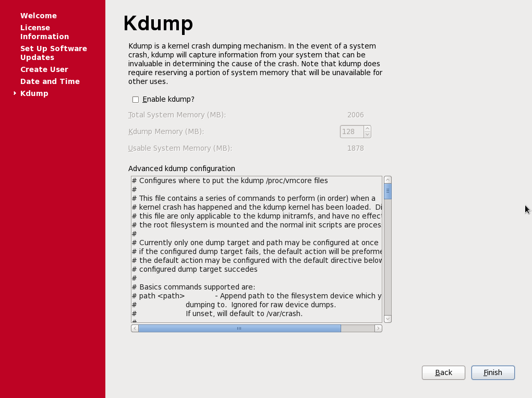Click the Kdump Memory value field

(x=352, y=131)
